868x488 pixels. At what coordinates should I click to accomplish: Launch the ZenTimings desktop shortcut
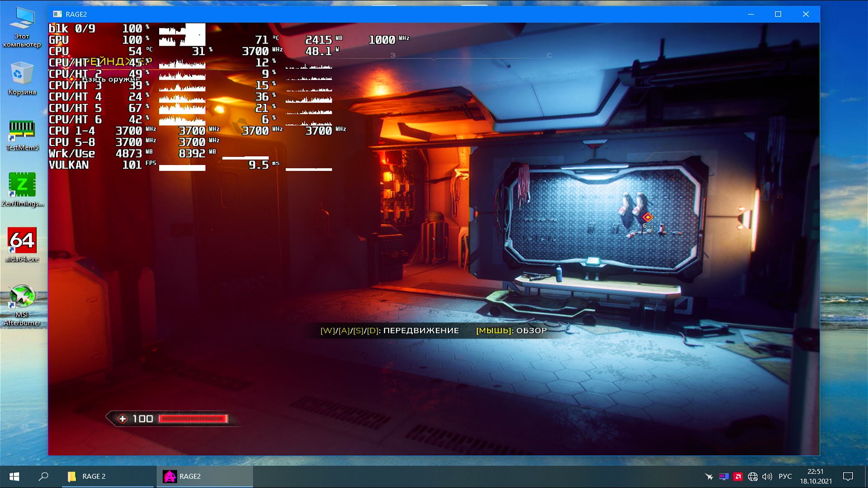pos(22,185)
